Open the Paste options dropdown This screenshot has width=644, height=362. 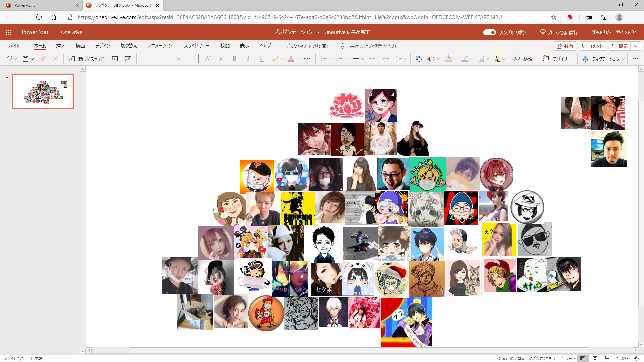31,59
